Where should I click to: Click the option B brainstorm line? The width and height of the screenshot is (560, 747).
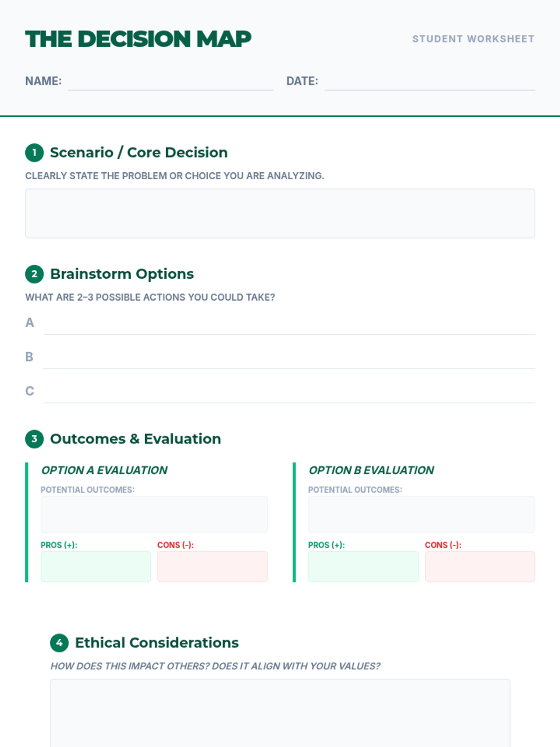point(289,357)
